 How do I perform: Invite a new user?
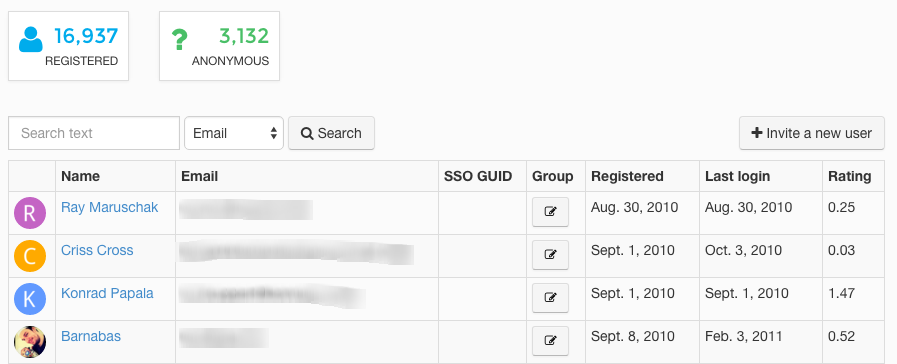point(812,133)
